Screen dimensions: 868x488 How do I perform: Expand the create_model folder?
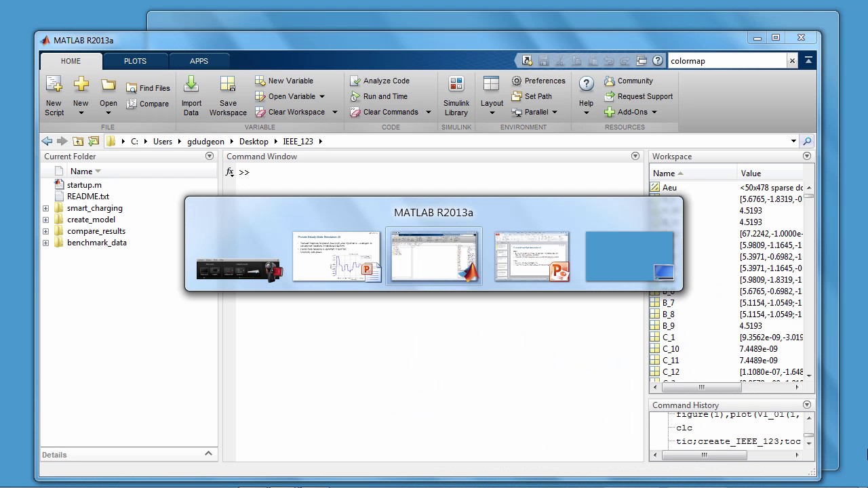pyautogui.click(x=45, y=220)
